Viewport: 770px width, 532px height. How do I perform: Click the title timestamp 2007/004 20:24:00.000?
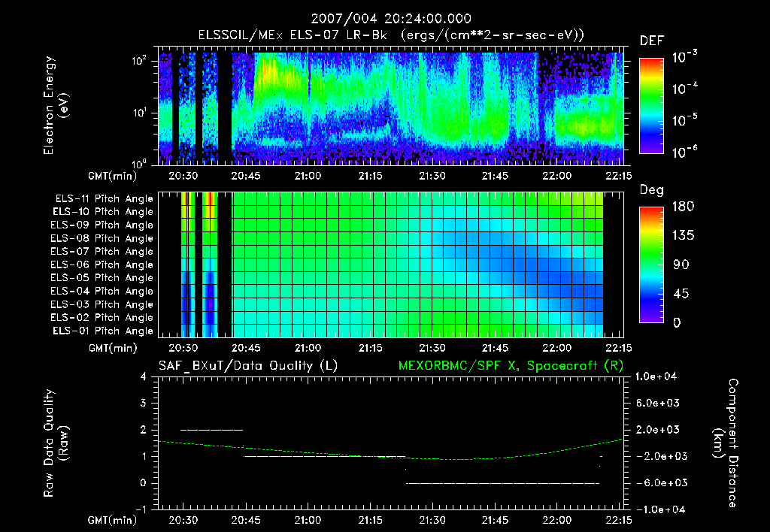pyautogui.click(x=391, y=19)
